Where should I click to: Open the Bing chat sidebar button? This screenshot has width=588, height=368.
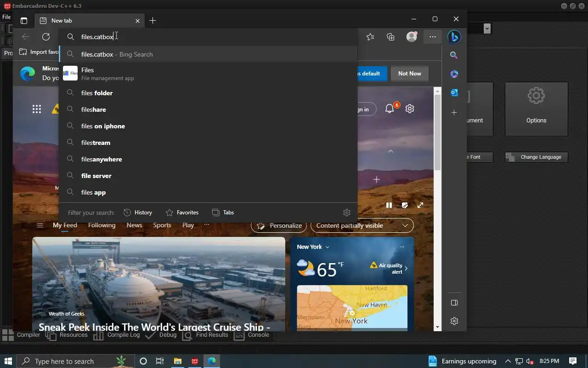coord(454,37)
